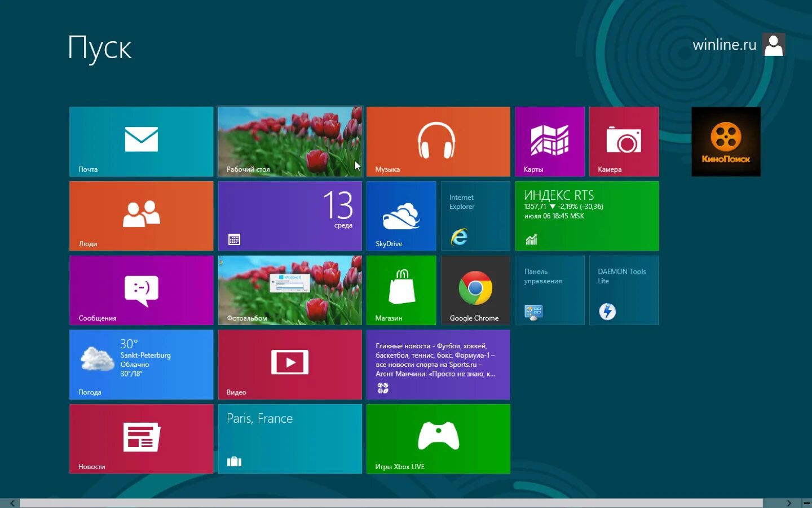
Task: Click the winline.ru user account name
Action: 724,45
